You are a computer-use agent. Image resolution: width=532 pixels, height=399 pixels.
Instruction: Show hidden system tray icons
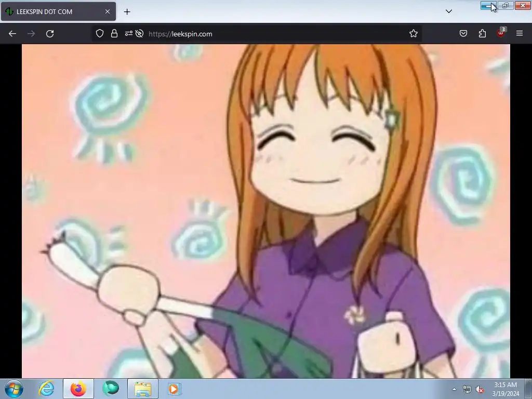(x=454, y=389)
